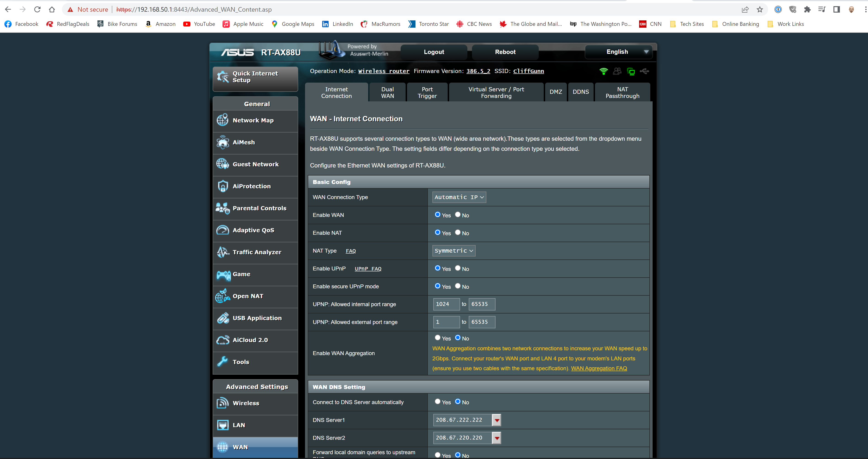Disable secure UPnP mode with No

[458, 286]
